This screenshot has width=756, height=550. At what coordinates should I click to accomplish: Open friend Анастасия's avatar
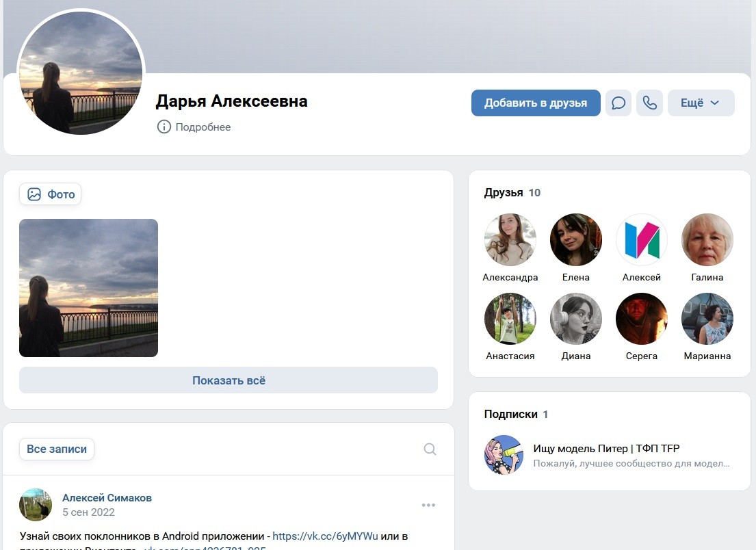pyautogui.click(x=510, y=319)
